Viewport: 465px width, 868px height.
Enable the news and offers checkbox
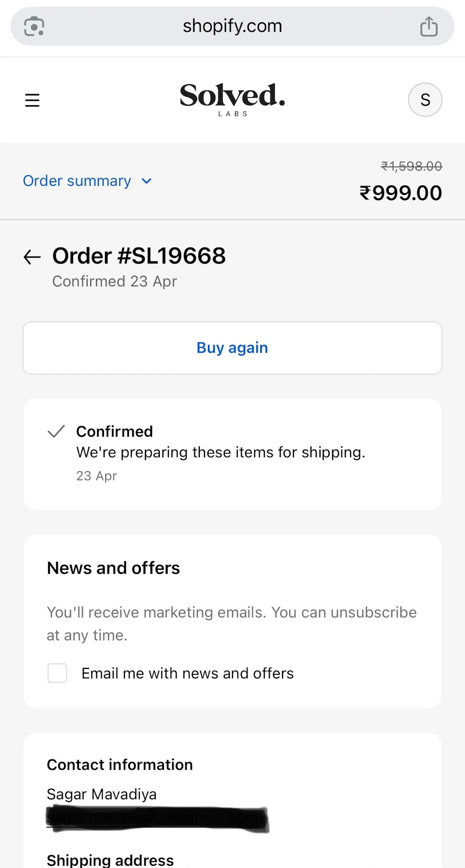pyautogui.click(x=57, y=673)
